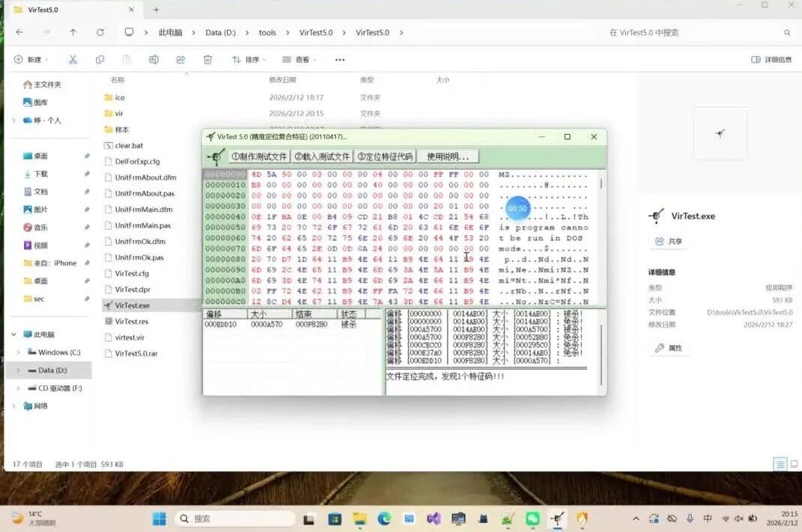The image size is (802, 532).
Task: Open a new Explorer tab with plus icon
Action: pos(156,10)
